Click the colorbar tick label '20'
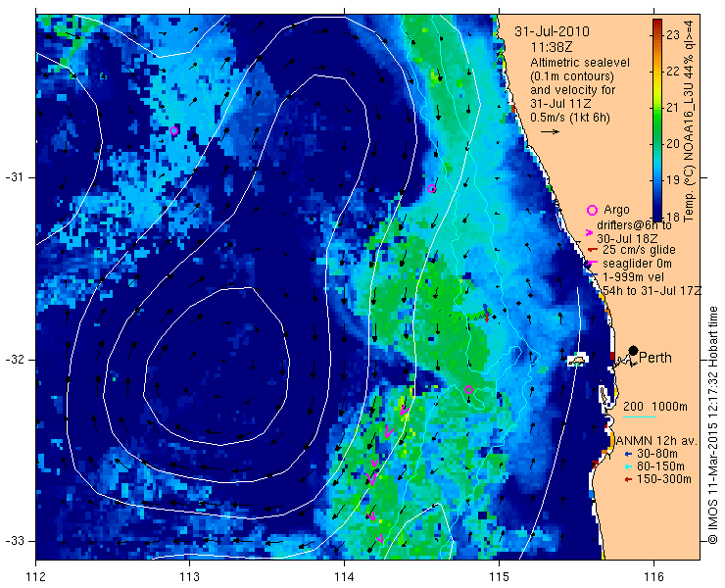 [x=673, y=143]
